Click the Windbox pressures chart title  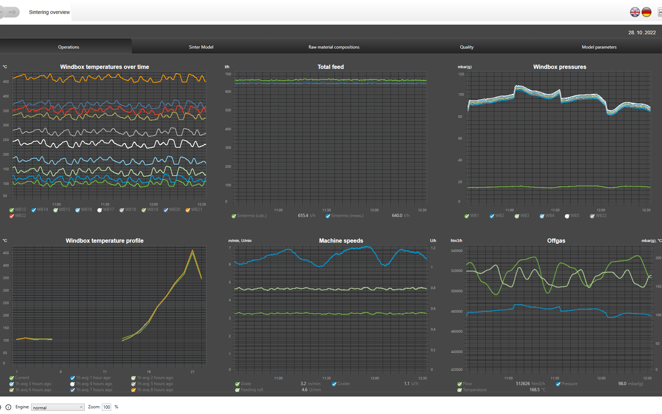[x=559, y=67]
